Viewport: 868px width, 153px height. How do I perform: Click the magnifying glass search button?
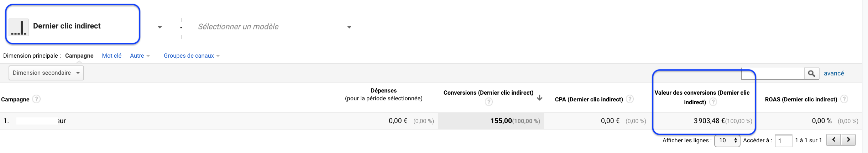pos(811,73)
